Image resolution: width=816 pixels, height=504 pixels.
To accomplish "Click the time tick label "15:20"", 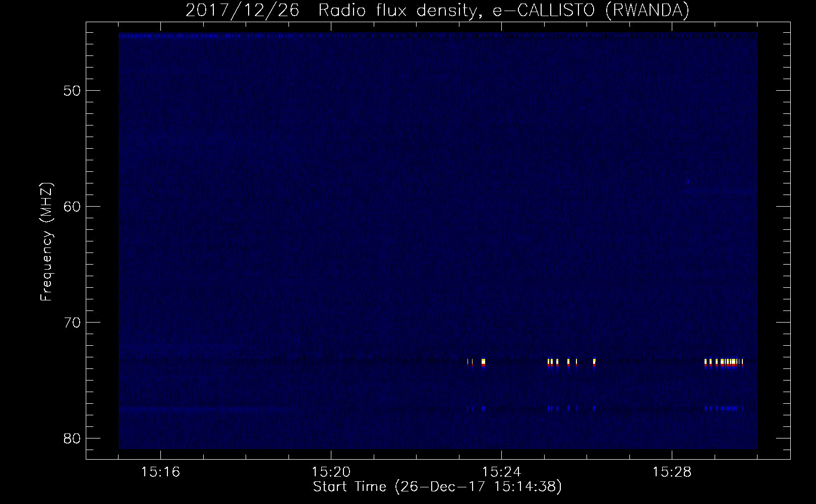I will tap(331, 472).
